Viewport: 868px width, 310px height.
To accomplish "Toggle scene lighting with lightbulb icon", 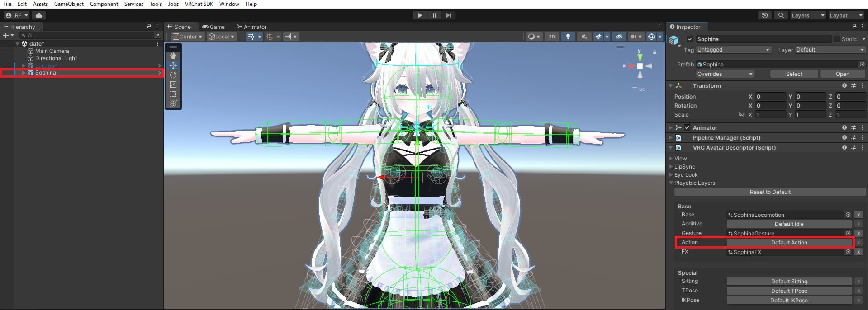I will (568, 37).
